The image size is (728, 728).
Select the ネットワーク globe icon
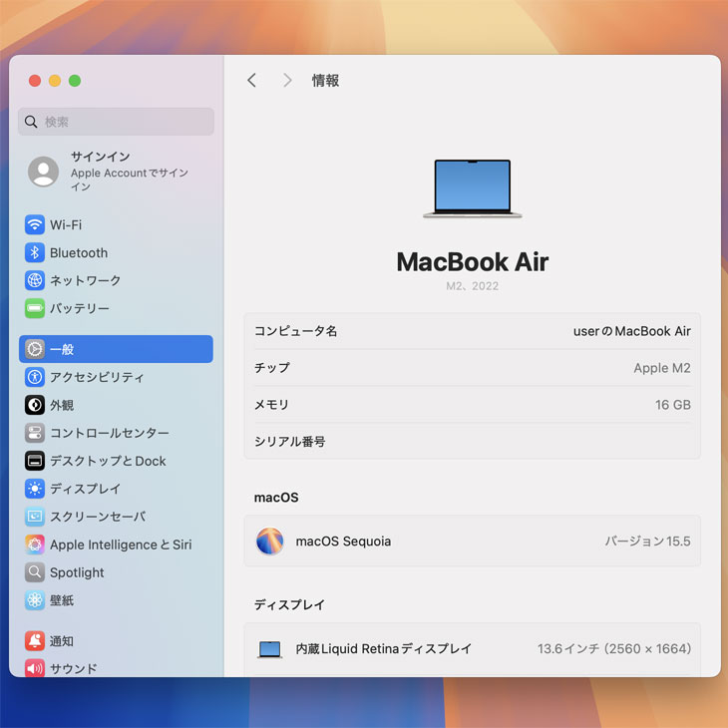tap(35, 280)
